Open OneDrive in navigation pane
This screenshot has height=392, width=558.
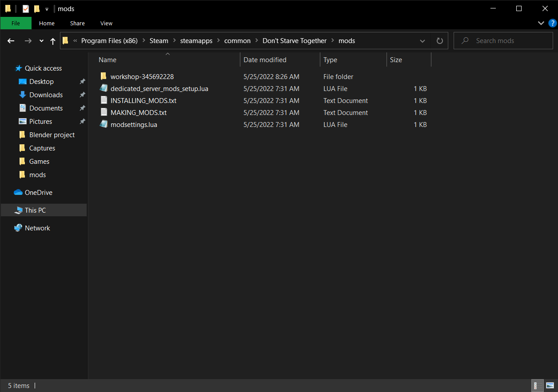38,193
